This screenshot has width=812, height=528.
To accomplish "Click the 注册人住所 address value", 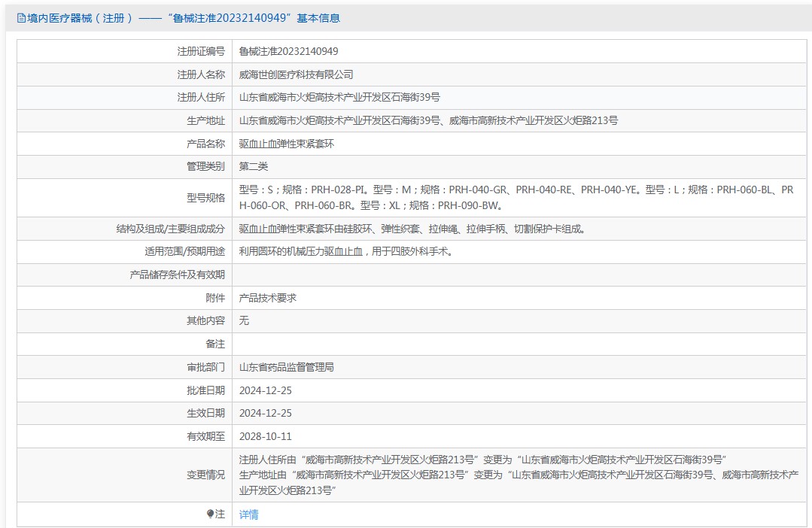I will pyautogui.click(x=339, y=98).
